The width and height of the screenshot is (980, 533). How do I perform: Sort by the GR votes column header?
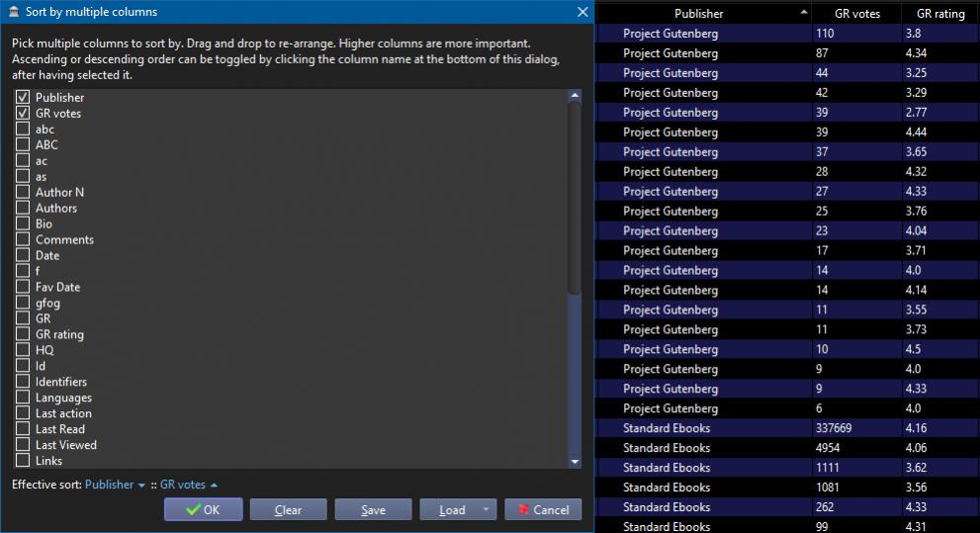pyautogui.click(x=856, y=13)
